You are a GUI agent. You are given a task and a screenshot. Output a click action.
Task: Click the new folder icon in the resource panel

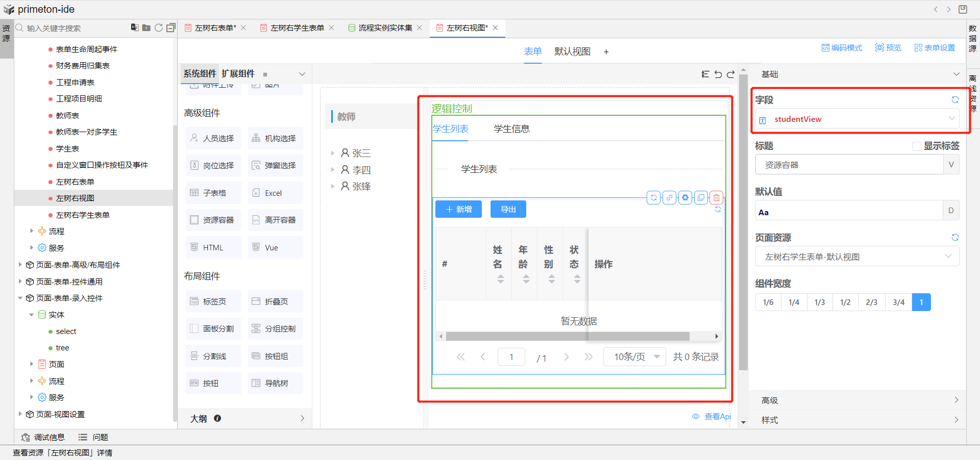click(x=146, y=28)
